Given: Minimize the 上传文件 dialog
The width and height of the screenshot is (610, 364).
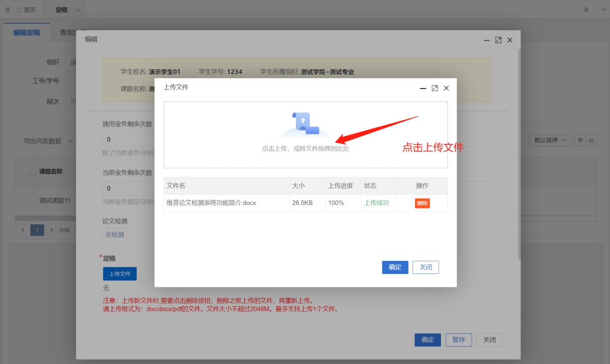Looking at the screenshot, I should tap(423, 89).
